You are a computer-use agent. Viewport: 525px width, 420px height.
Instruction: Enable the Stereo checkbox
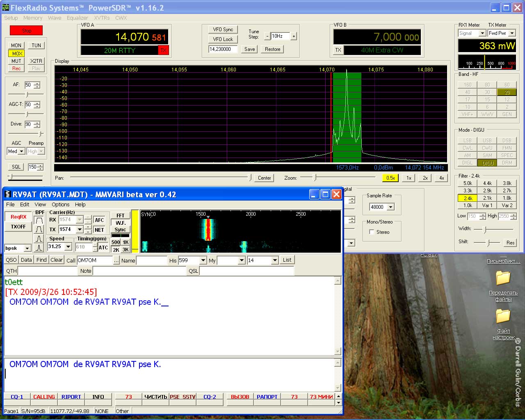(372, 232)
